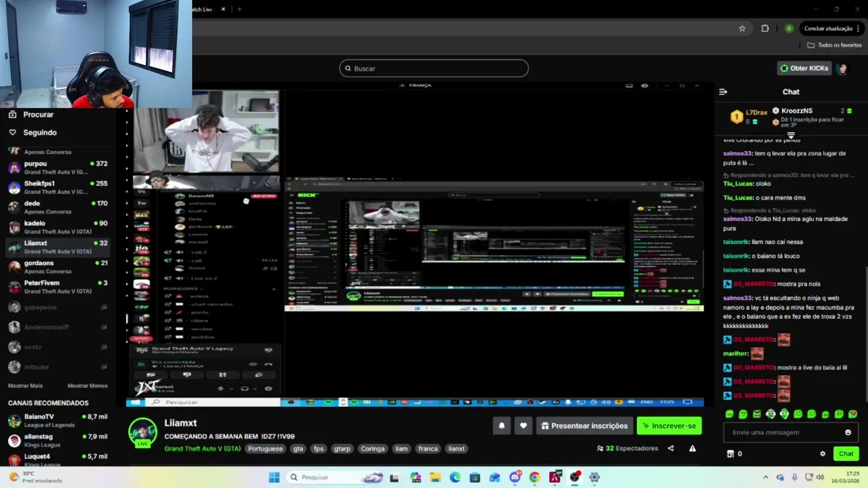868x488 pixels.
Task: Open the emoji picker in chat input
Action: point(848,432)
